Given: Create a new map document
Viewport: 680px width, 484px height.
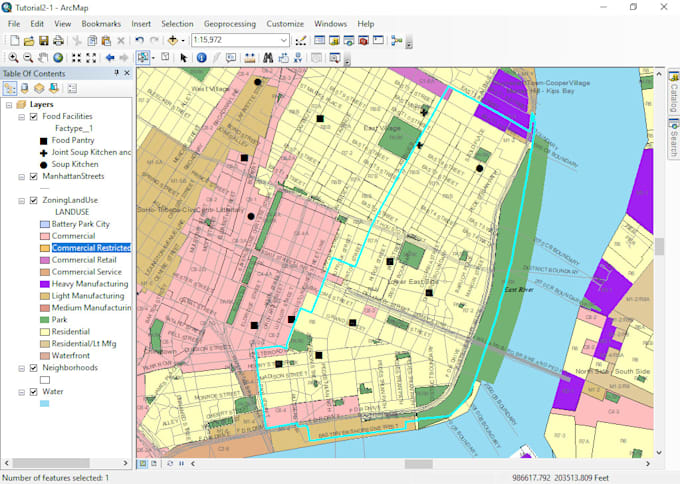Looking at the screenshot, I should pyautogui.click(x=14, y=40).
